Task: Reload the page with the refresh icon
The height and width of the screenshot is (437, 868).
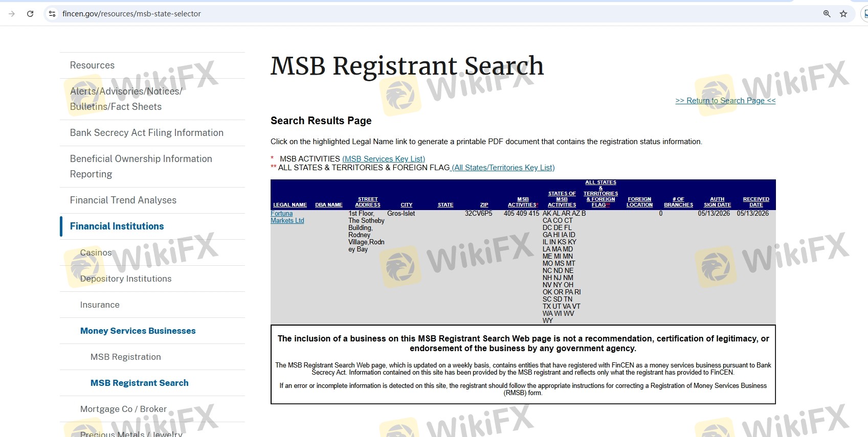Action: click(30, 14)
